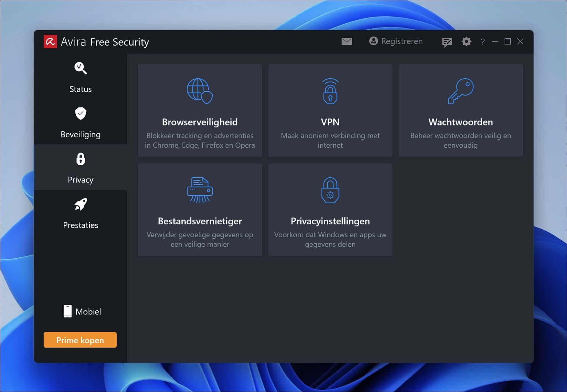Click the Bestandsvernietiger shredder icon
The width and height of the screenshot is (567, 392).
tap(200, 190)
